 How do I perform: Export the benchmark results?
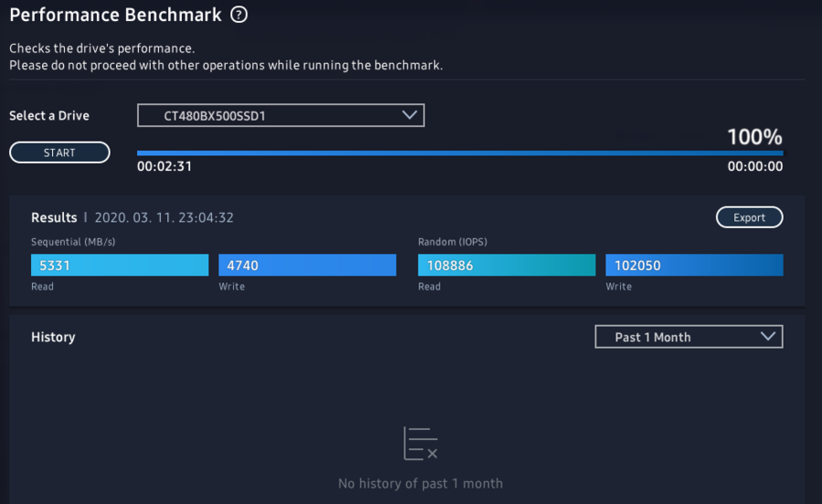coord(749,217)
